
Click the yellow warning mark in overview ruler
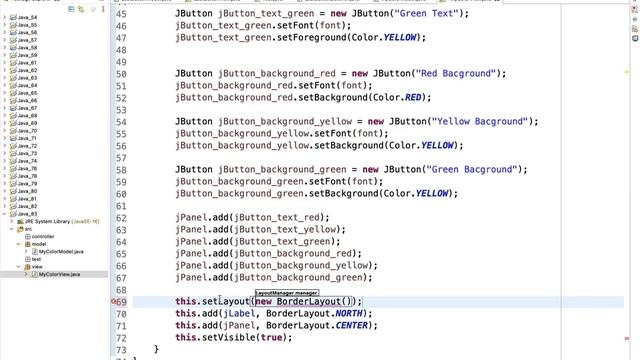(x=627, y=72)
